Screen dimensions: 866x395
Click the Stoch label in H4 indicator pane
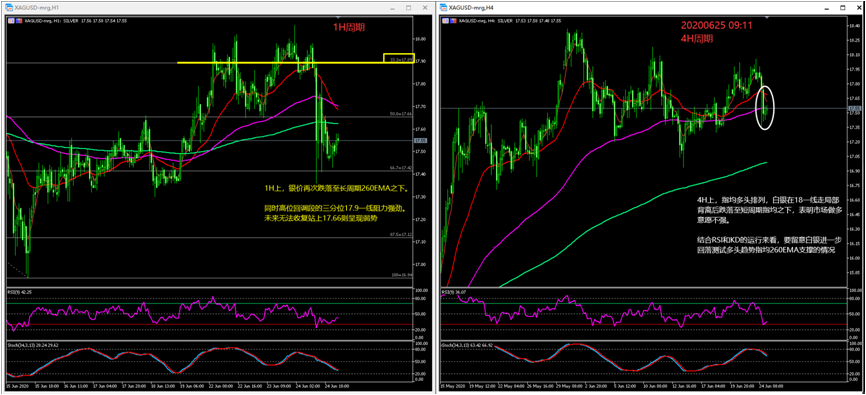point(468,345)
